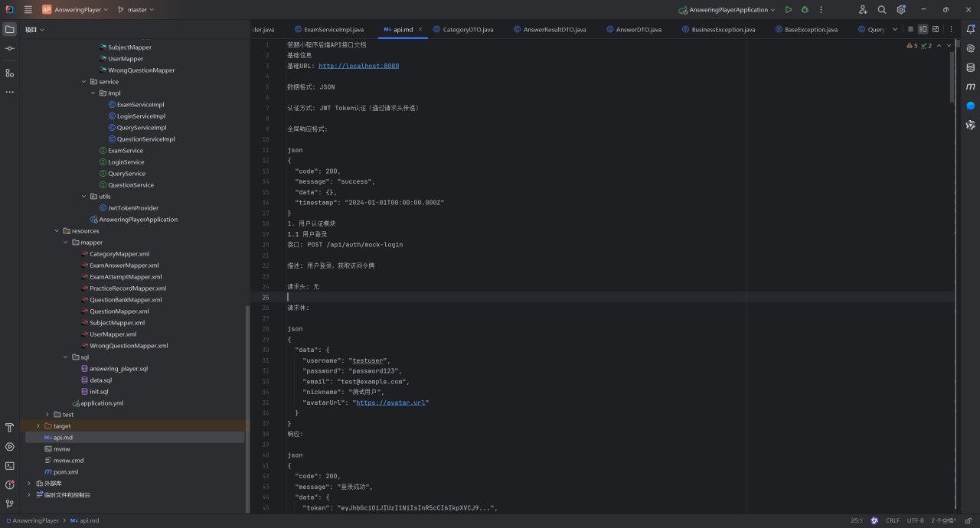The image size is (980, 528).
Task: Click the blue circular plugin icon in right sidebar
Action: (971, 106)
